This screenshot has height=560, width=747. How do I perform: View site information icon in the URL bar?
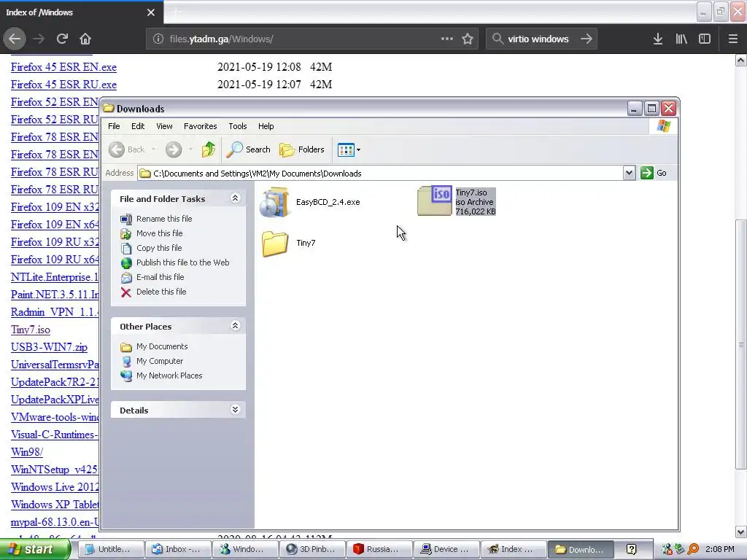tap(158, 39)
